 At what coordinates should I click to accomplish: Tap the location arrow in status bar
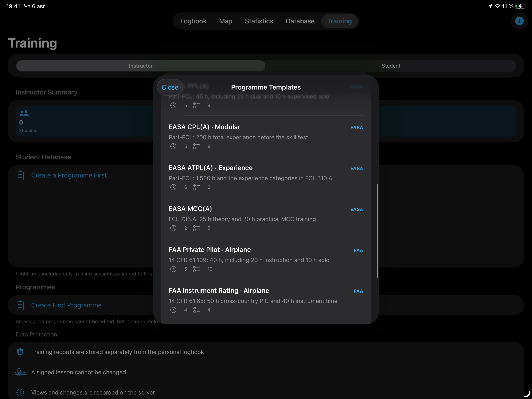click(x=490, y=6)
